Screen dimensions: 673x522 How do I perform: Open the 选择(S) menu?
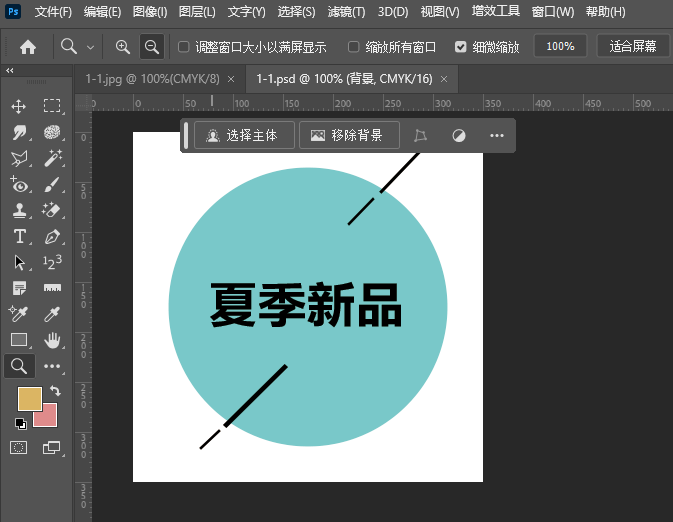[296, 12]
